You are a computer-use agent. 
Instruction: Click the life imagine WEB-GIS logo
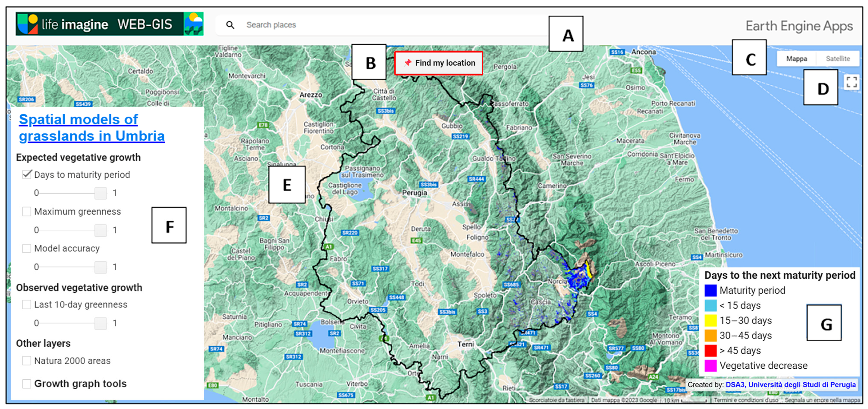tap(99, 24)
